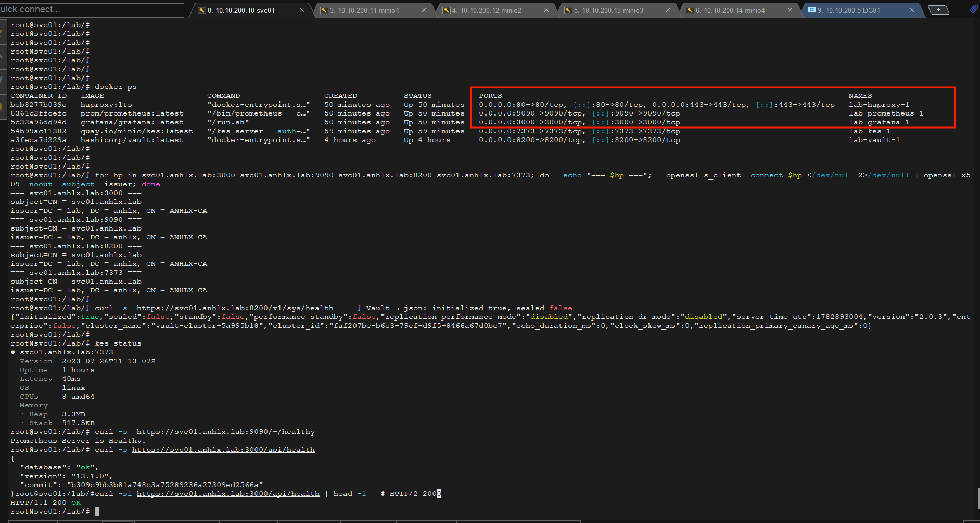Image resolution: width=980 pixels, height=523 pixels.
Task: Click "Prometheus Server is Healthy." output
Action: (78, 441)
